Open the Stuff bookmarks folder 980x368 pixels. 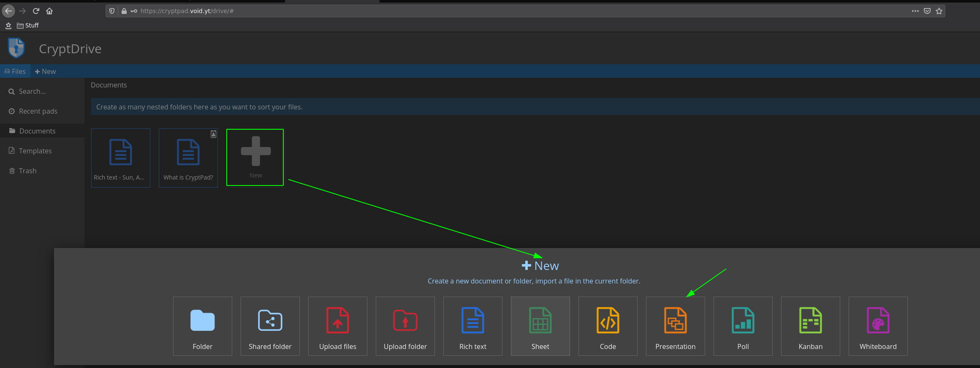coord(28,25)
